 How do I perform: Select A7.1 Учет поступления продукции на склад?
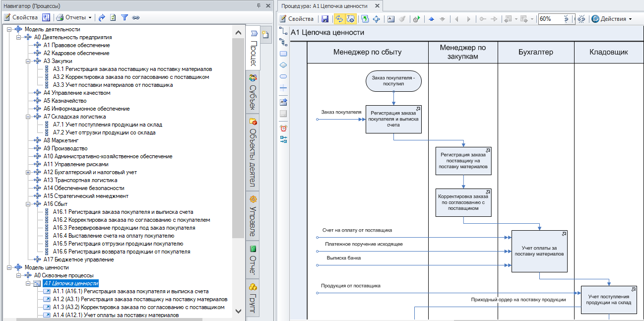107,125
